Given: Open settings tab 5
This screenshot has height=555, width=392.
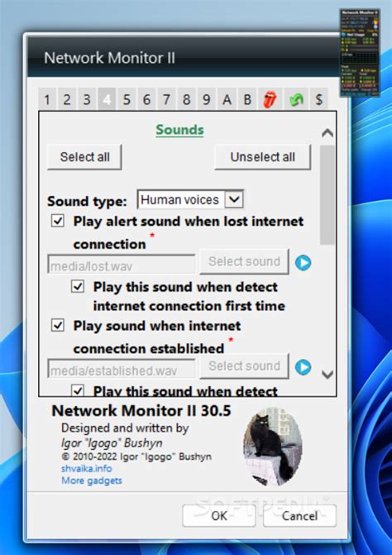Looking at the screenshot, I should coord(127,99).
